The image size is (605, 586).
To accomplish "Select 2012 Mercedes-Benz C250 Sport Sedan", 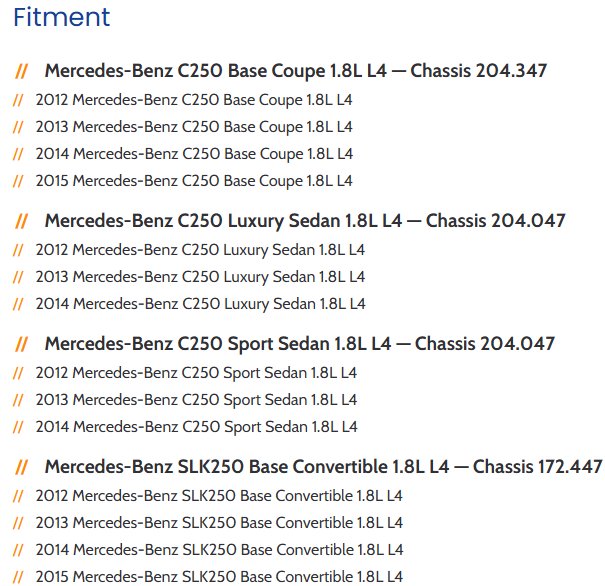I will (196, 372).
